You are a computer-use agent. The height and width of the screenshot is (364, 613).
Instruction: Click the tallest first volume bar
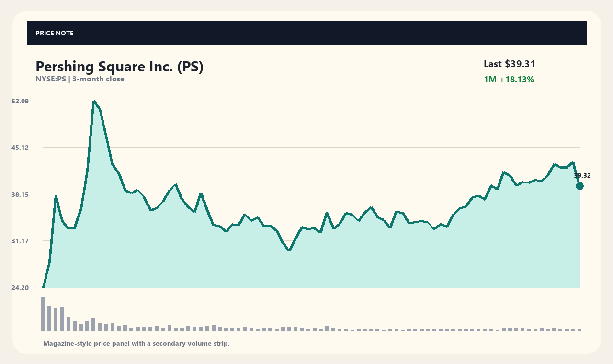coord(43,314)
